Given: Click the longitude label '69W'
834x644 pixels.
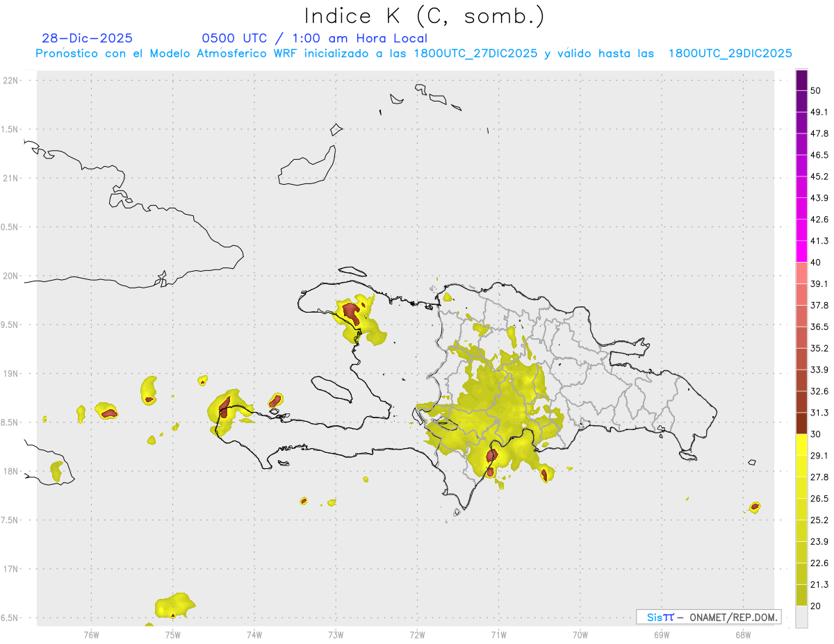Looking at the screenshot, I should click(662, 634).
